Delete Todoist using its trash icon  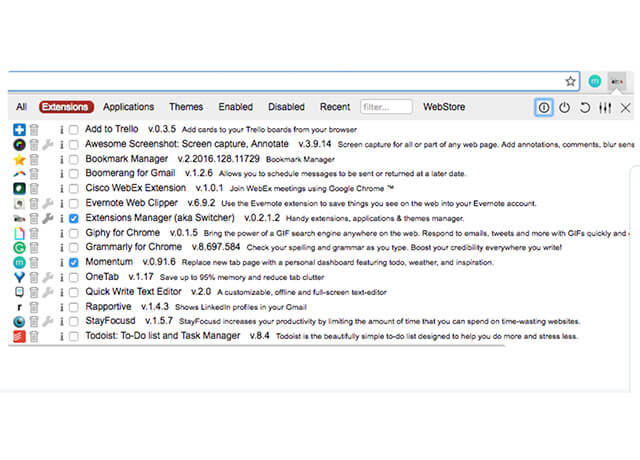click(x=34, y=336)
